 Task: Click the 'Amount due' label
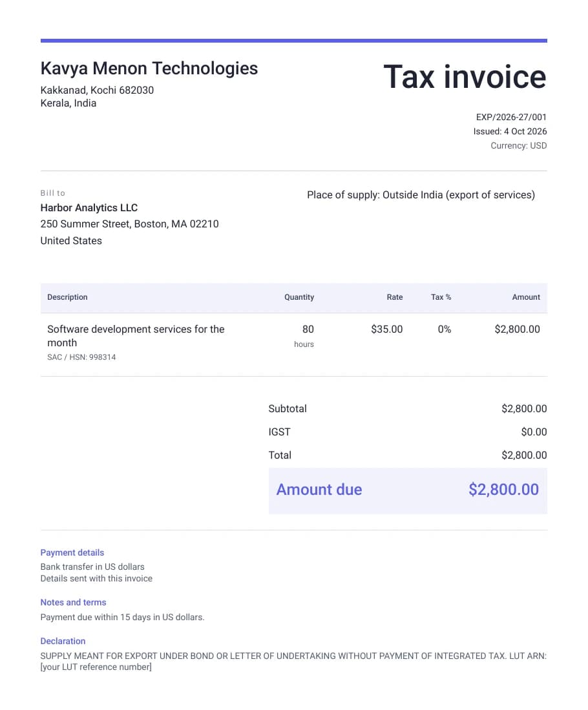[x=319, y=490]
